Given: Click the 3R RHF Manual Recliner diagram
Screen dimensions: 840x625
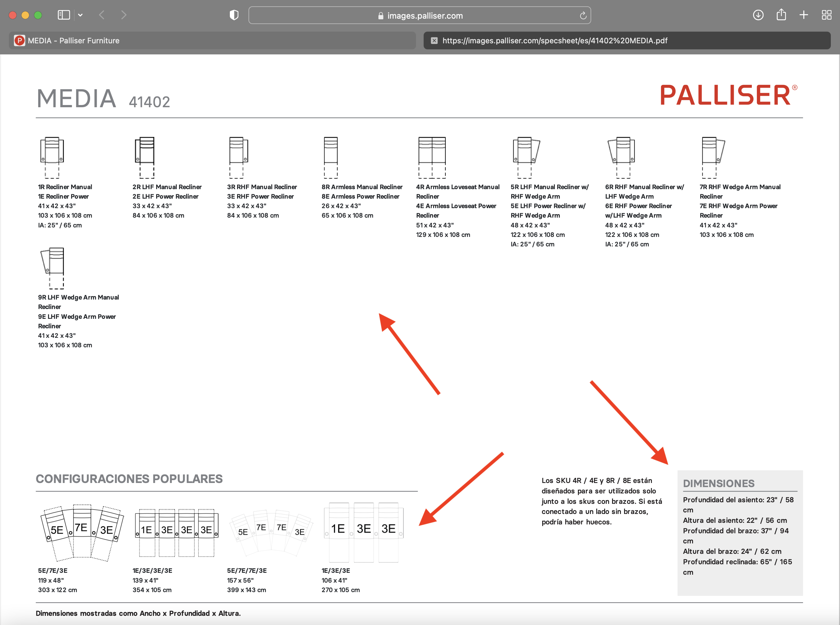Looking at the screenshot, I should pyautogui.click(x=239, y=158).
